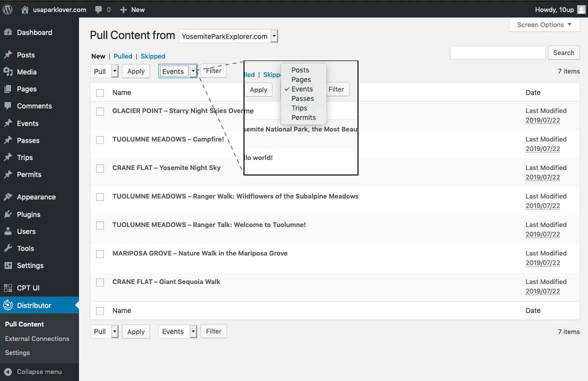This screenshot has width=588, height=381.
Task: Click the Permits pushpin icon in sidebar
Action: (x=8, y=174)
